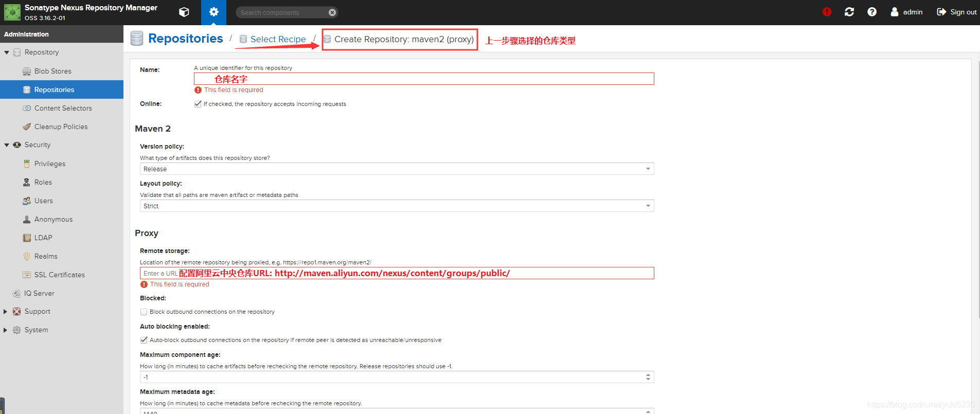The height and width of the screenshot is (414, 980).
Task: Select Repositories in the sidebar
Action: click(x=62, y=89)
